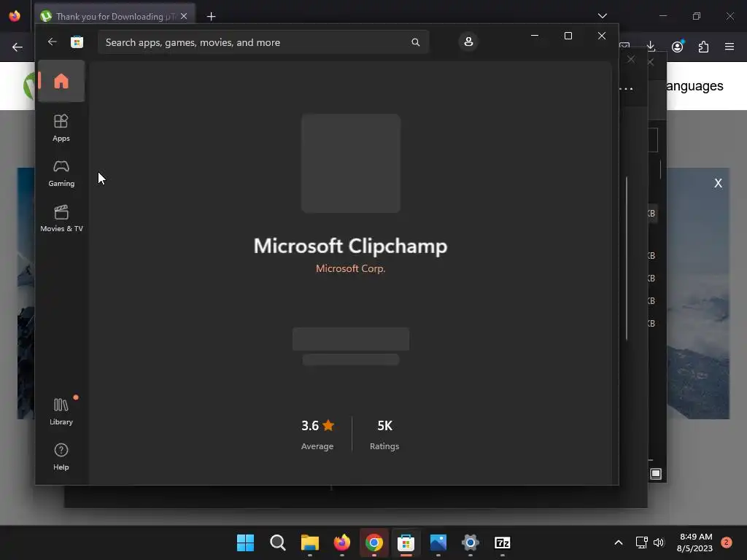
Task: Click the 3.6 Average rating
Action: tap(317, 435)
